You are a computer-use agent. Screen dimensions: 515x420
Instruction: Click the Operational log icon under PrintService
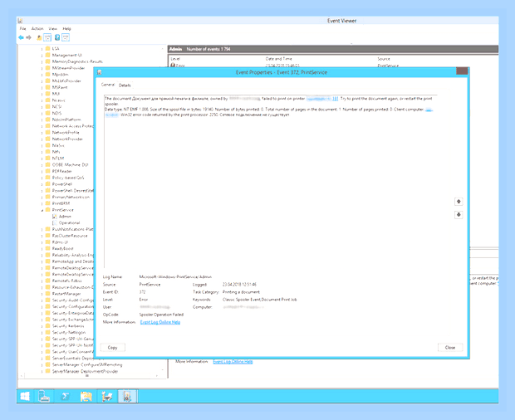point(55,222)
